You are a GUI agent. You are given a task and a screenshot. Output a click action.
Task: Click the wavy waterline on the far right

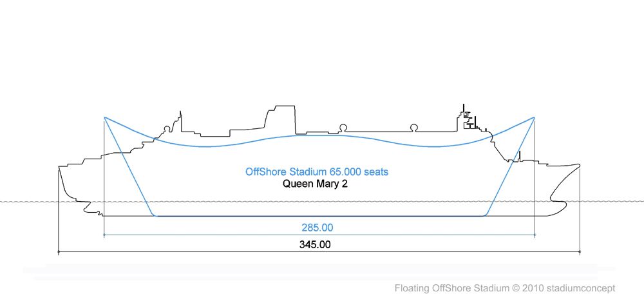point(612,201)
